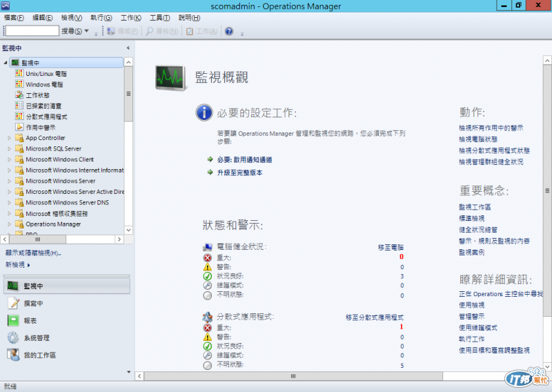
Task: Select 分散式應用程式 tree icon
Action: coord(19,116)
